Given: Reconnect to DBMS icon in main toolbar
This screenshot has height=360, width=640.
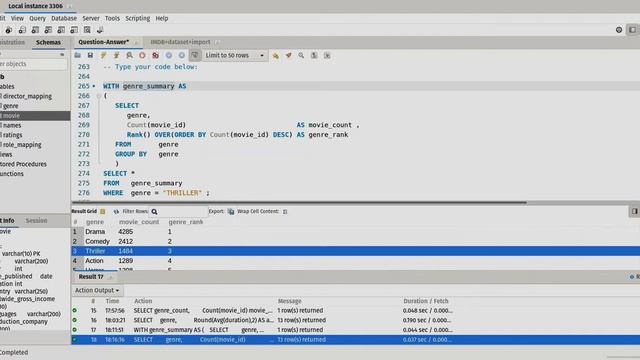Looking at the screenshot, I should point(100,30).
